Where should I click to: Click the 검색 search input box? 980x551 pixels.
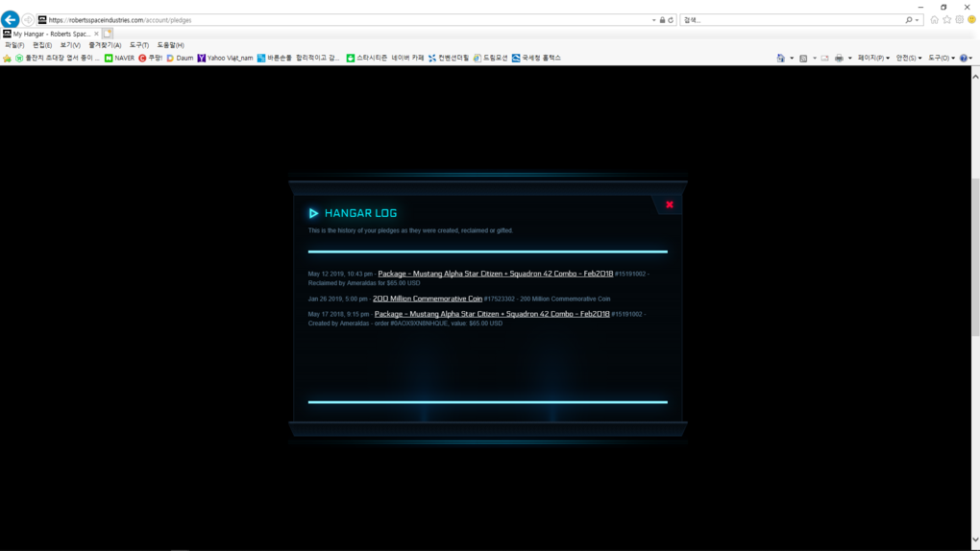pyautogui.click(x=793, y=20)
